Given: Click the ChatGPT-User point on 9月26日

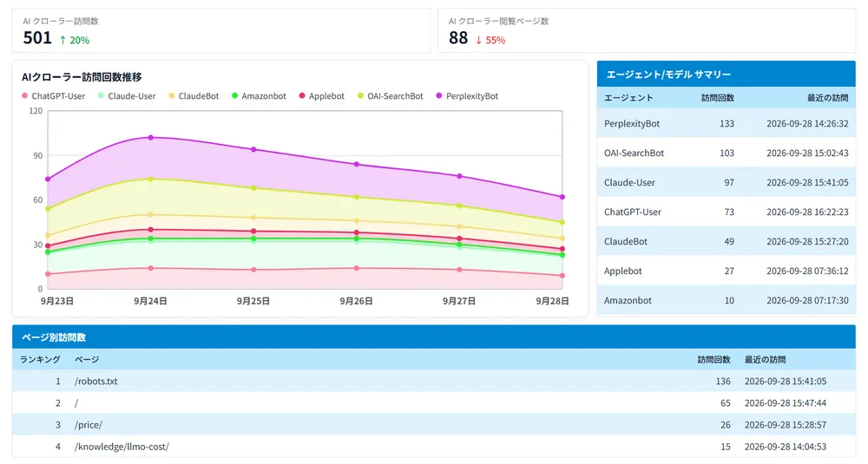Looking at the screenshot, I should tap(357, 268).
